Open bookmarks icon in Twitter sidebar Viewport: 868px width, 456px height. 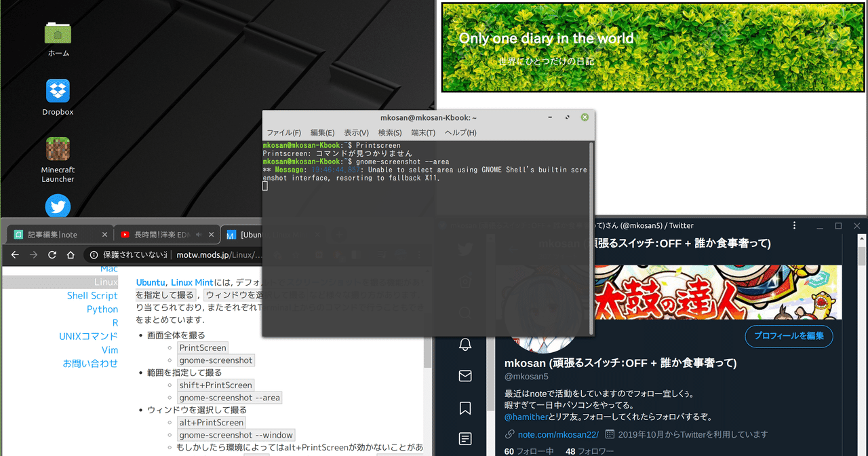tap(465, 408)
